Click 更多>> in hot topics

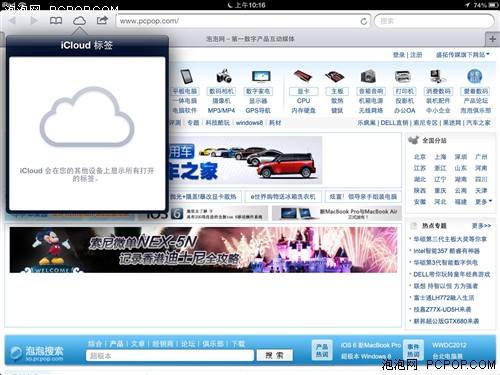click(x=481, y=226)
